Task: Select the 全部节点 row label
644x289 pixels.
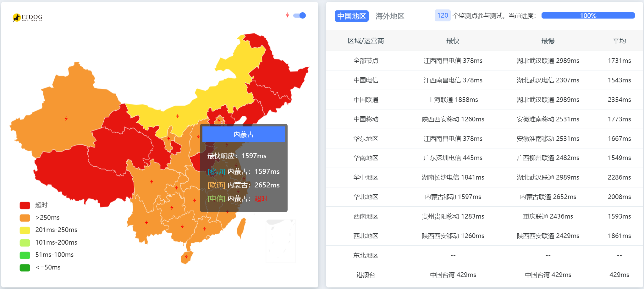Action: (366, 61)
